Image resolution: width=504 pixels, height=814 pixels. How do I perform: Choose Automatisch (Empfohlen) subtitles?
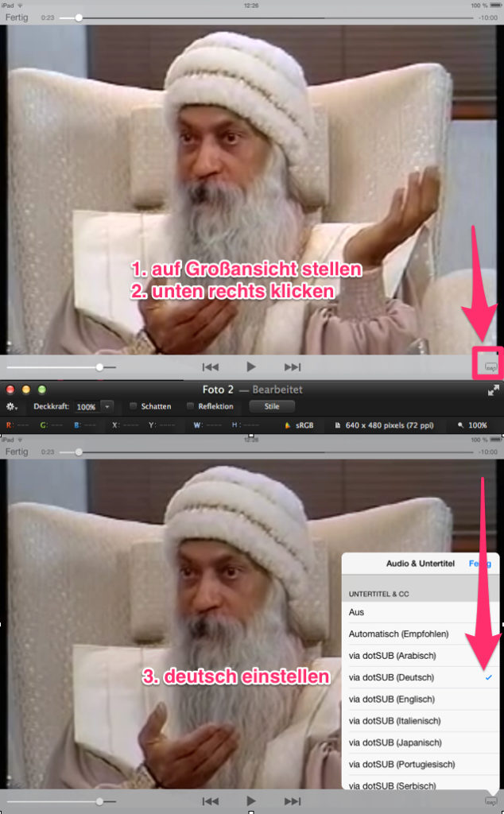pyautogui.click(x=421, y=634)
